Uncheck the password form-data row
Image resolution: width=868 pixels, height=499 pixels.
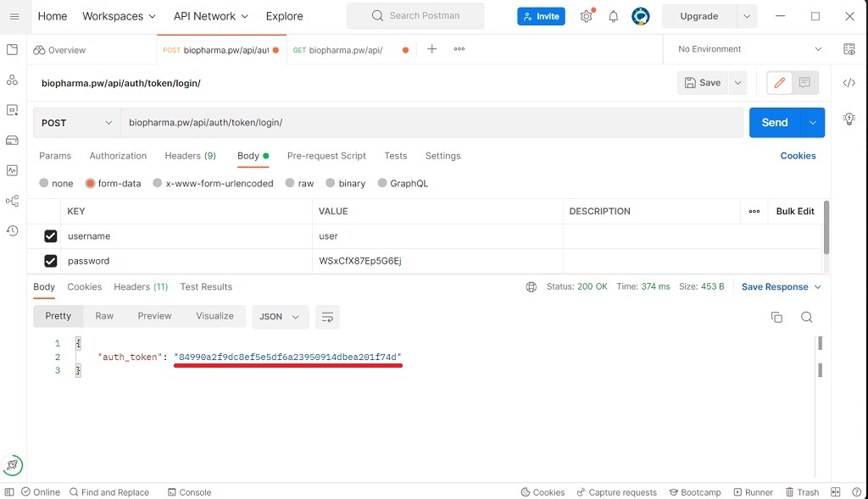[50, 261]
